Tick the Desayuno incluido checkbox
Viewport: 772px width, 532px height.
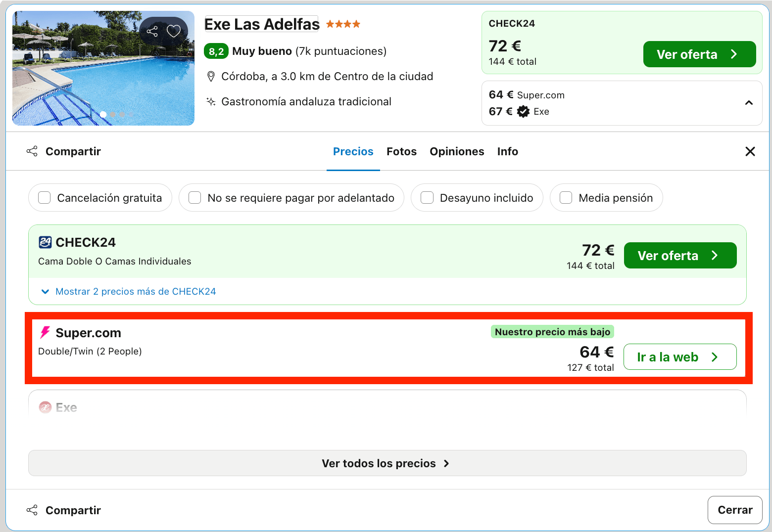click(427, 198)
